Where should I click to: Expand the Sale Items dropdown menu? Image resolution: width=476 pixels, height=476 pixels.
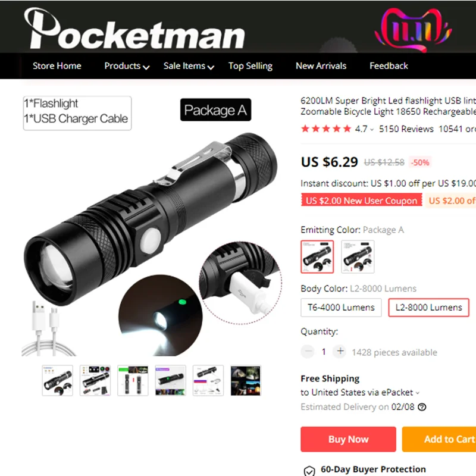(x=189, y=66)
